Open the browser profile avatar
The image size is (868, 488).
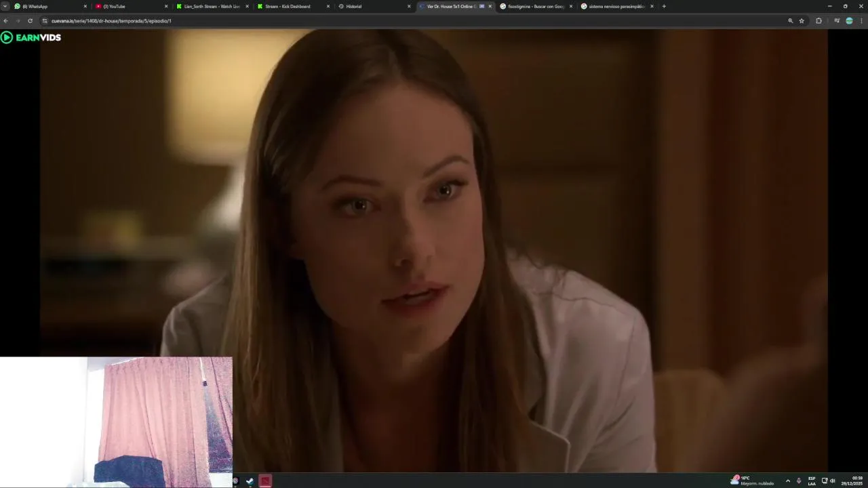(x=849, y=21)
